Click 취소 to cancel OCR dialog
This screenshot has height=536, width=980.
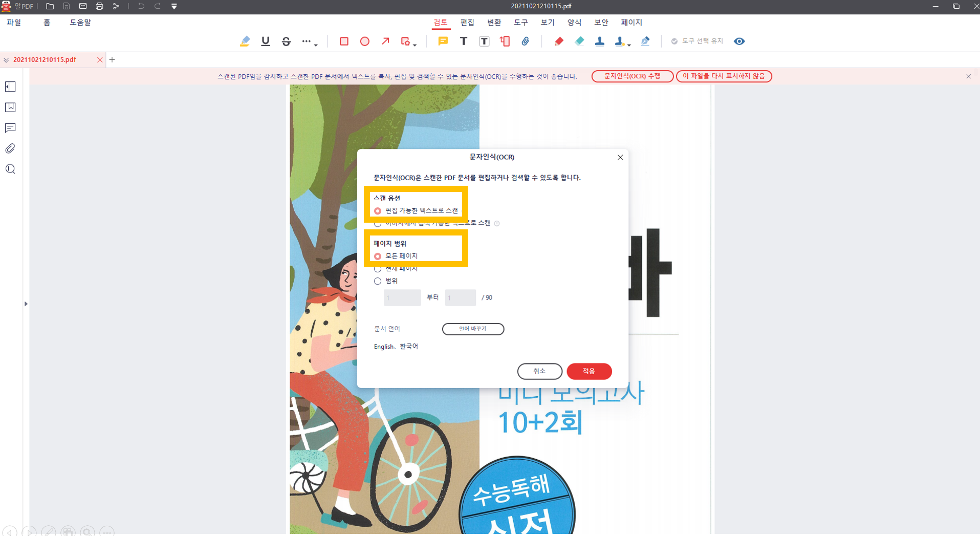(x=539, y=371)
